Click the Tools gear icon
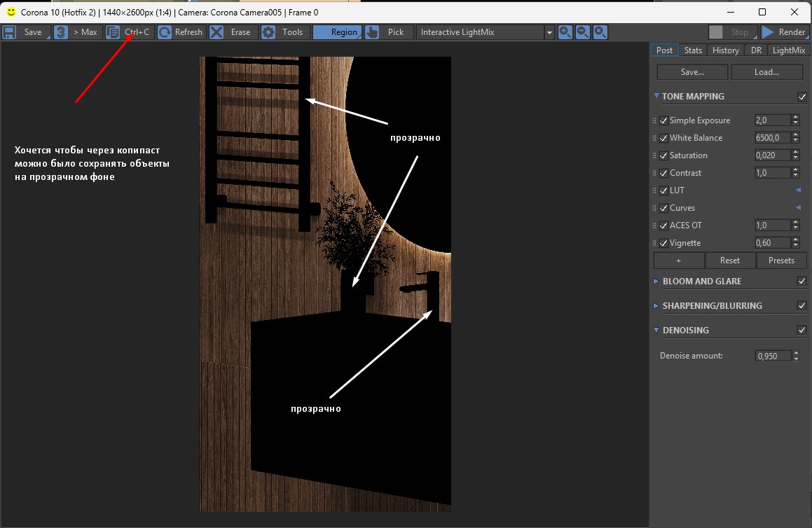 [x=268, y=32]
